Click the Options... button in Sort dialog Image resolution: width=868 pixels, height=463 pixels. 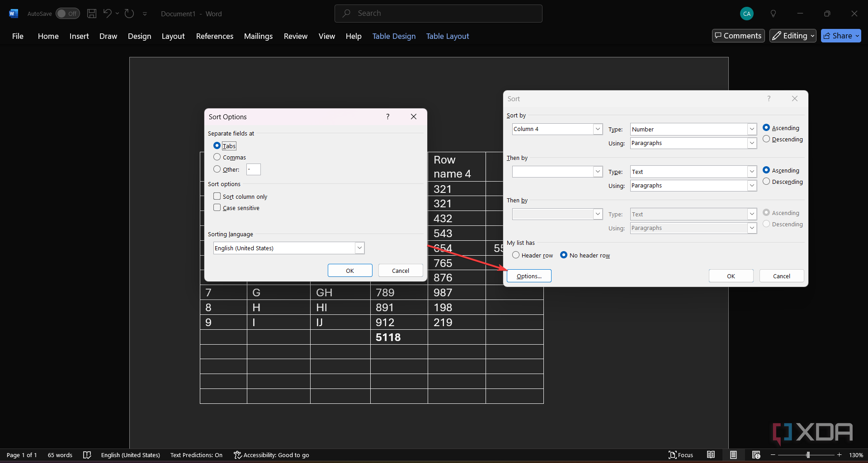coord(529,276)
